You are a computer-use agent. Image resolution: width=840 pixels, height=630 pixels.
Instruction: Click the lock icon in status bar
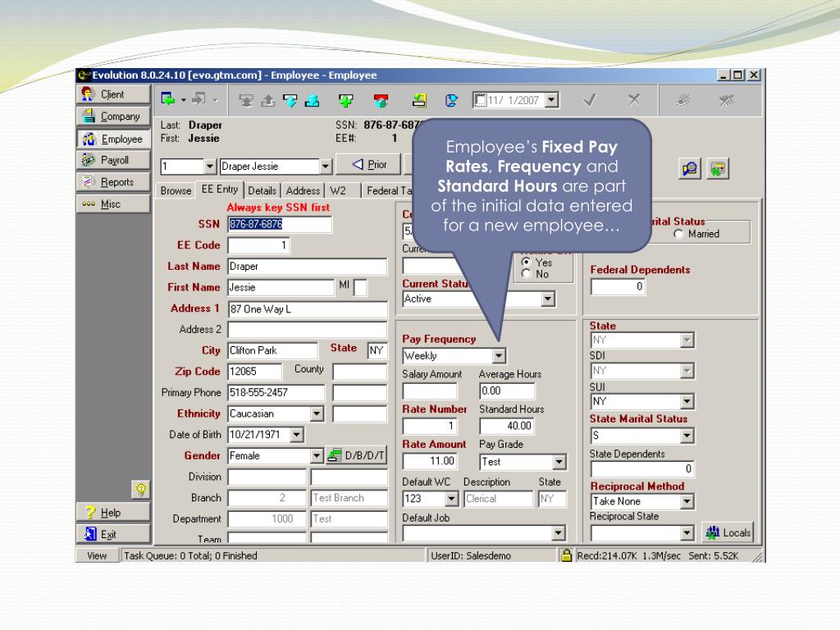[x=566, y=555]
